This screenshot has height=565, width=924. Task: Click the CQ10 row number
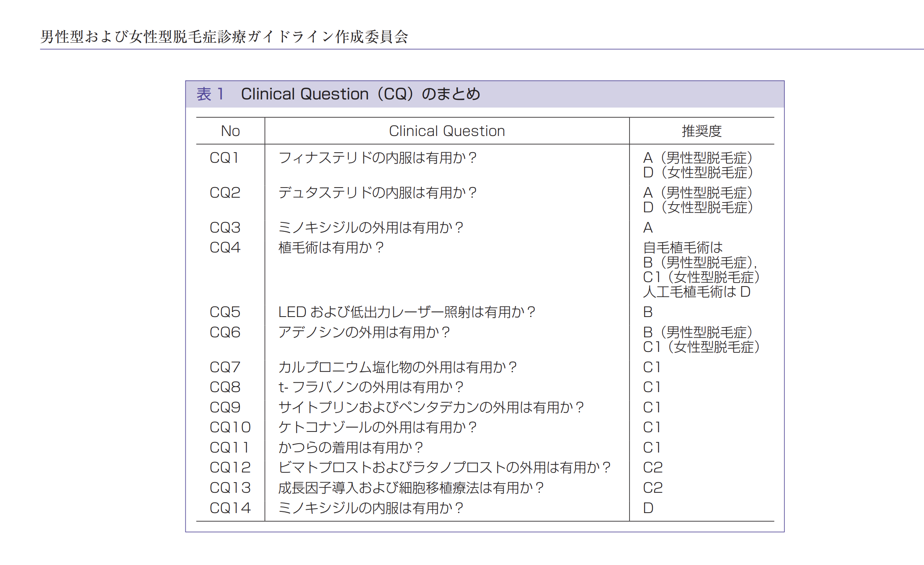pyautogui.click(x=230, y=427)
